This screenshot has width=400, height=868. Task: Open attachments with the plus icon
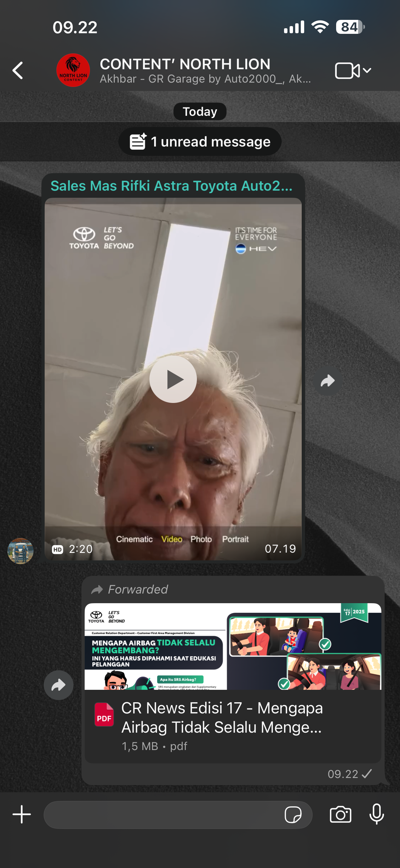pos(22,814)
